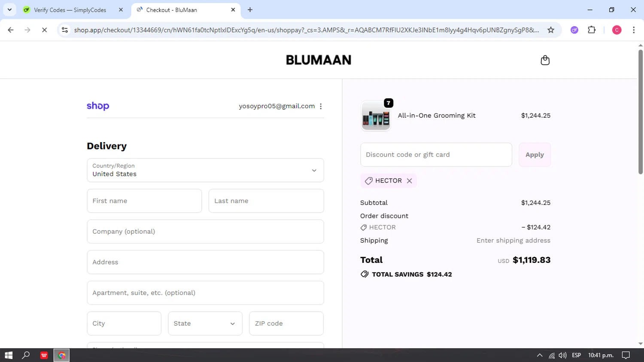
Task: Expand the Country/Region dropdown
Action: click(205, 170)
